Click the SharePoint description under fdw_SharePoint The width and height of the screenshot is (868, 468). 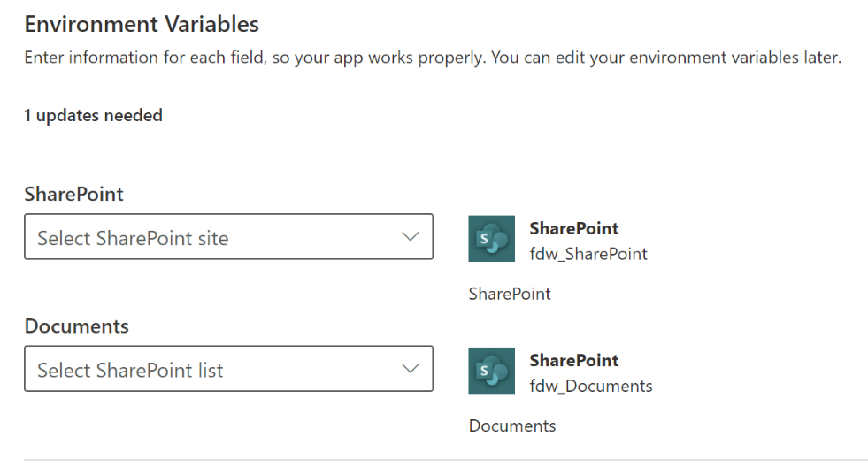(x=510, y=294)
